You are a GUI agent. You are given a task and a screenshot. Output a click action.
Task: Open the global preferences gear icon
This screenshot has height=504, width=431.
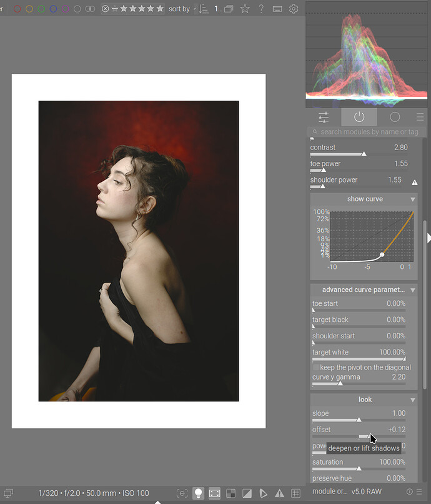tap(294, 9)
